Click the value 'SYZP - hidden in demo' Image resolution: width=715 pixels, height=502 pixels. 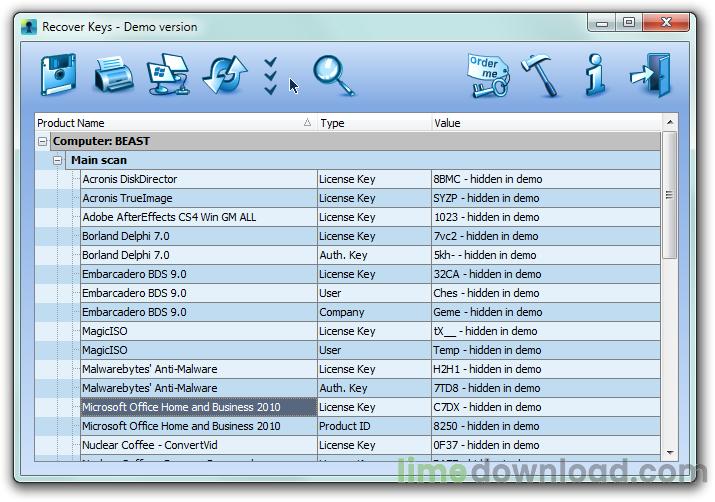pyautogui.click(x=486, y=198)
